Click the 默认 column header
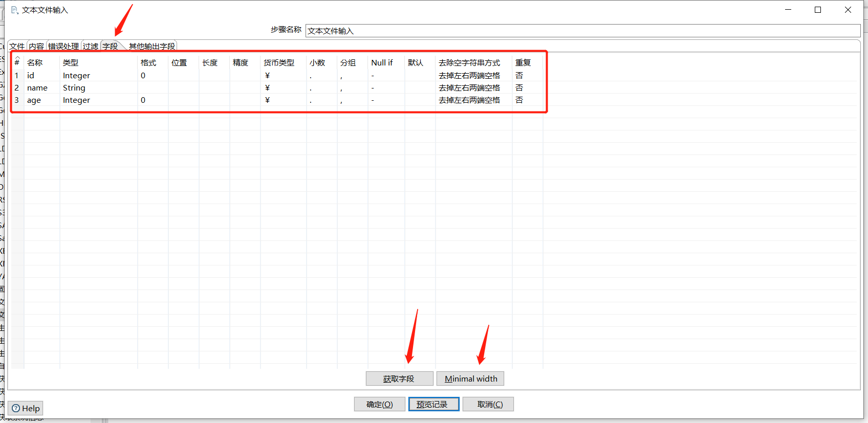 pyautogui.click(x=420, y=62)
